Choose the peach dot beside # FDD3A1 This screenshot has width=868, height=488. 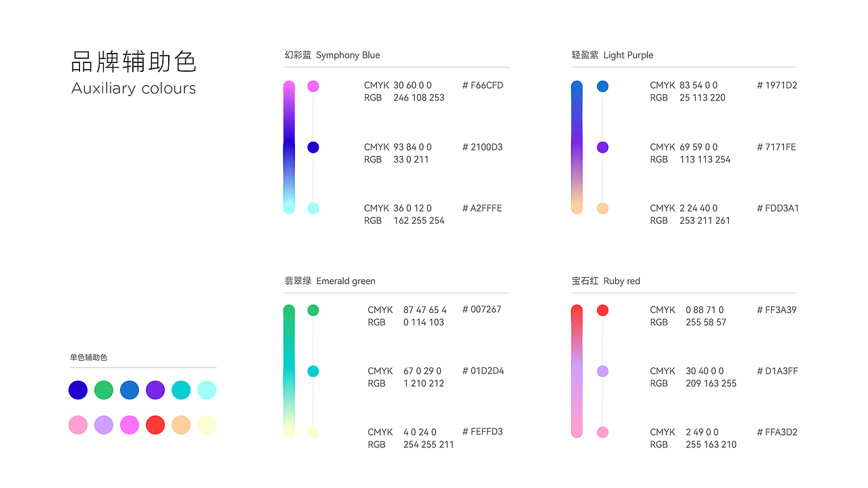click(x=602, y=208)
